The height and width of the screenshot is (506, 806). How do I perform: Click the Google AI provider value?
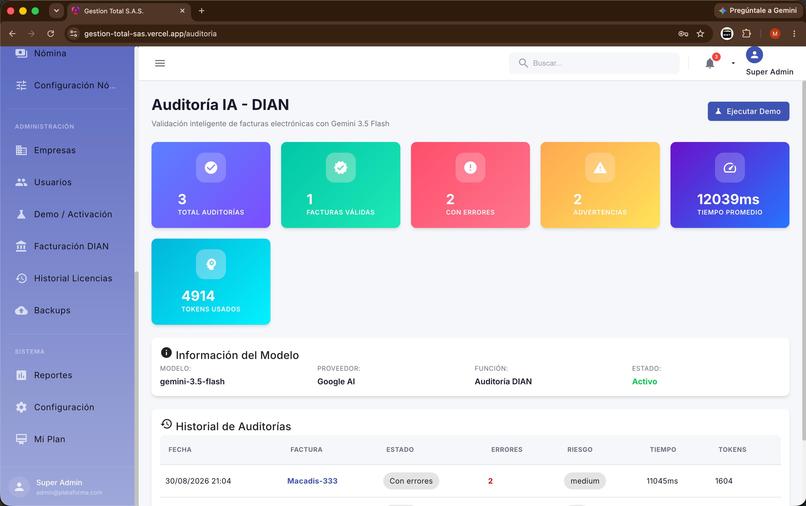[x=336, y=382]
